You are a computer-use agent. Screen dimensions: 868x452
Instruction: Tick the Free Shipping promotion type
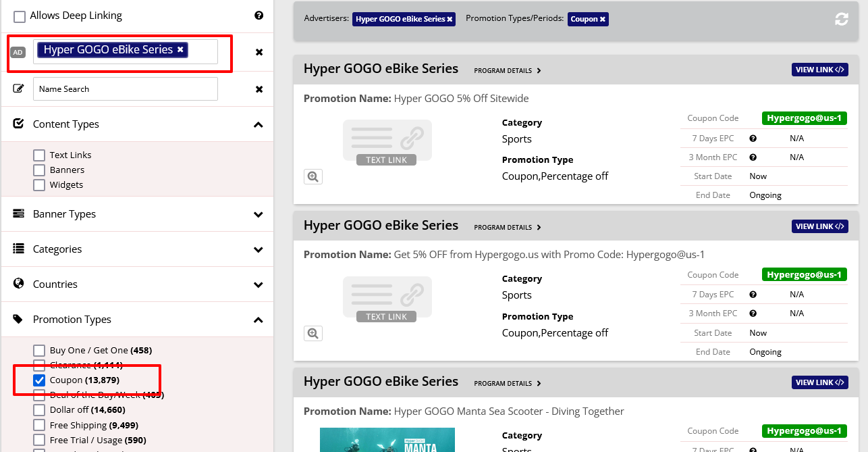[x=39, y=425]
